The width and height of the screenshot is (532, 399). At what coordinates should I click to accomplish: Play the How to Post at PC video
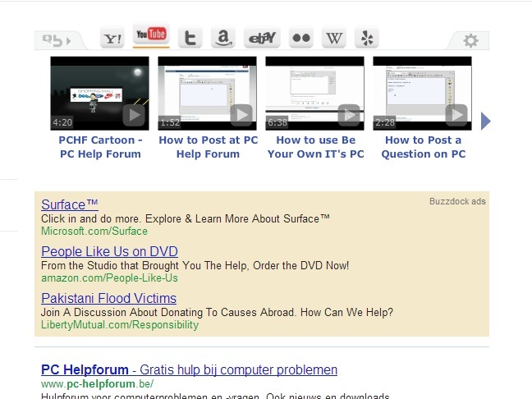241,116
